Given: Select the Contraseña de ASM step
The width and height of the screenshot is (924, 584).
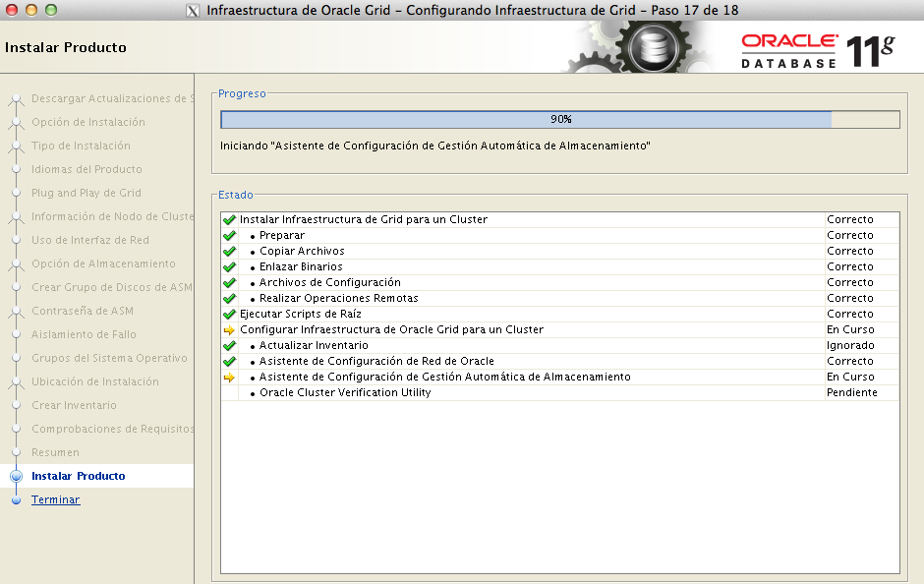Looking at the screenshot, I should (x=82, y=311).
